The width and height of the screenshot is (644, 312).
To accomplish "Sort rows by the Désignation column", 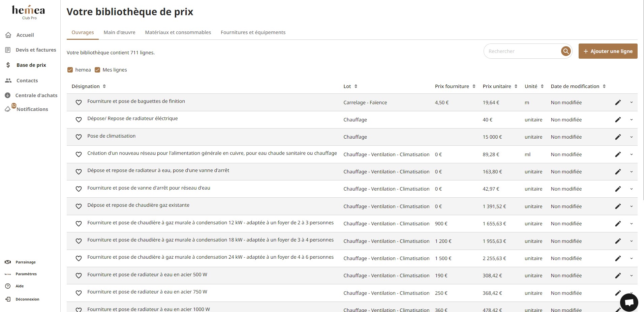I will pos(104,86).
